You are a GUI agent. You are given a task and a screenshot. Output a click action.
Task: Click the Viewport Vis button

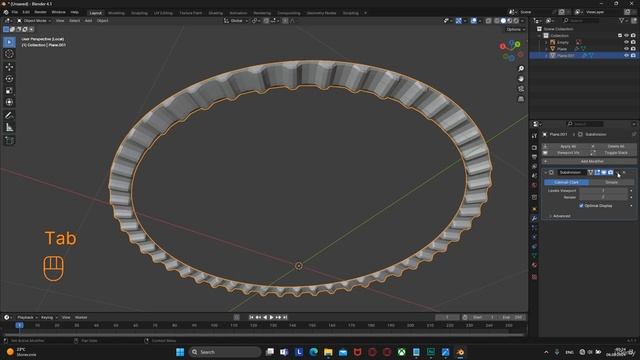[x=566, y=153]
